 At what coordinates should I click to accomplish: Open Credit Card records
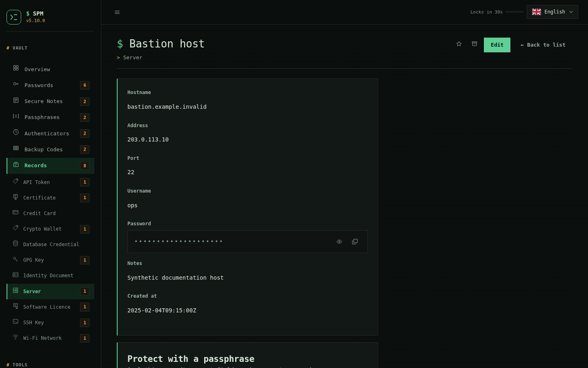point(51,213)
